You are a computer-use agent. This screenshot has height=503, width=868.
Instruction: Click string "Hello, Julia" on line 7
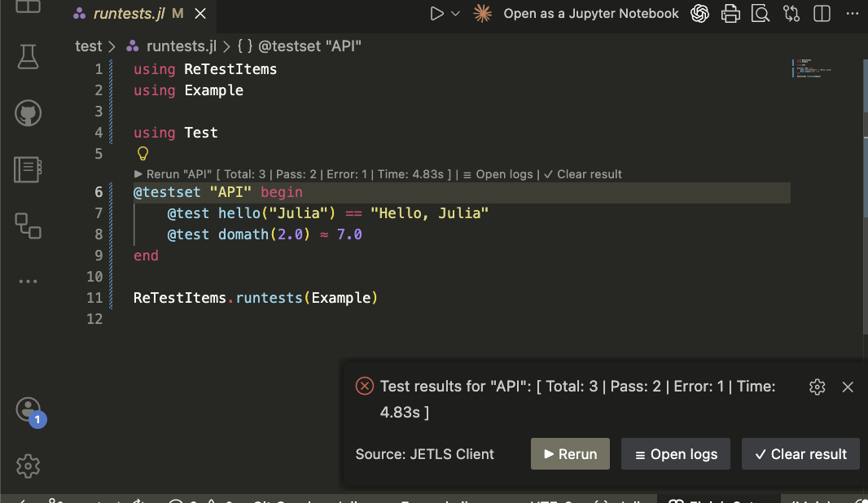pyautogui.click(x=430, y=213)
